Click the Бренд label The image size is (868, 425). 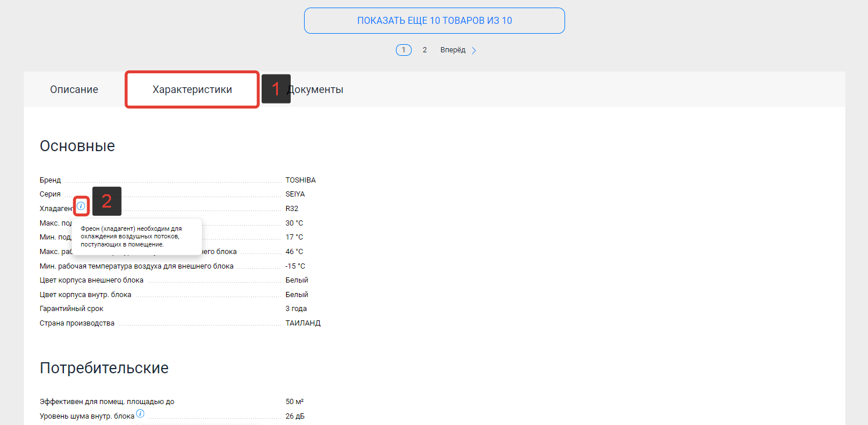50,180
